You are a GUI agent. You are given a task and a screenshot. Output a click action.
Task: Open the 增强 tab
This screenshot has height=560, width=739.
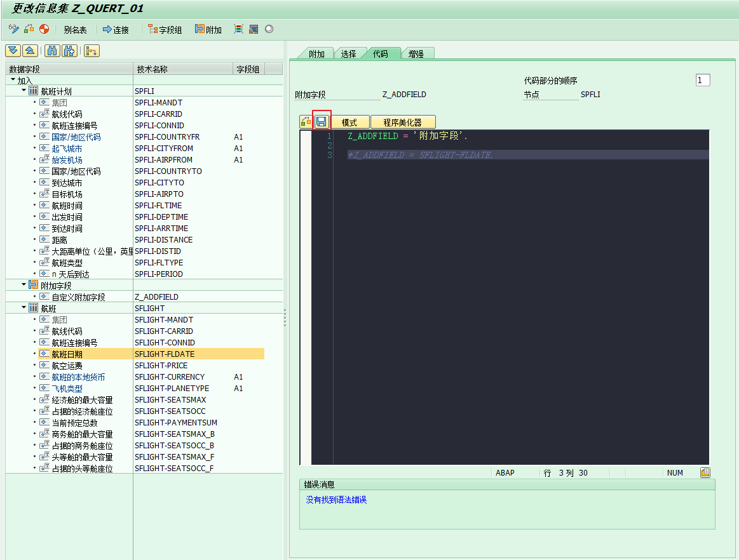coord(416,54)
